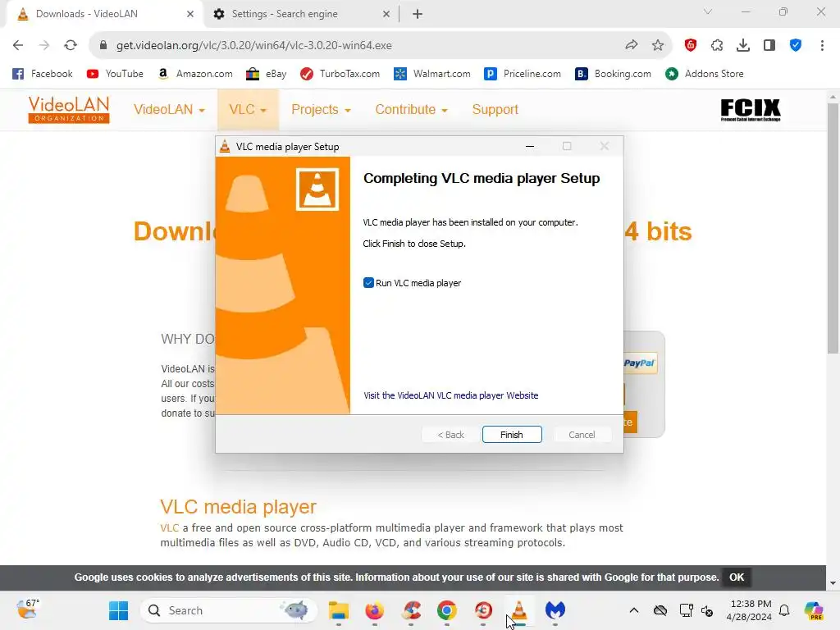Expand the VideoLAN navigation dropdown
The image size is (840, 630).
(169, 110)
